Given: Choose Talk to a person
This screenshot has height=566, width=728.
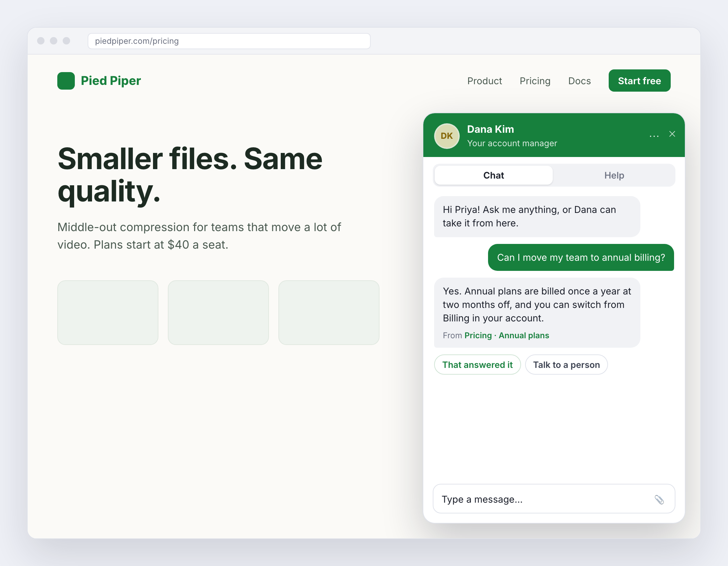Looking at the screenshot, I should [566, 365].
